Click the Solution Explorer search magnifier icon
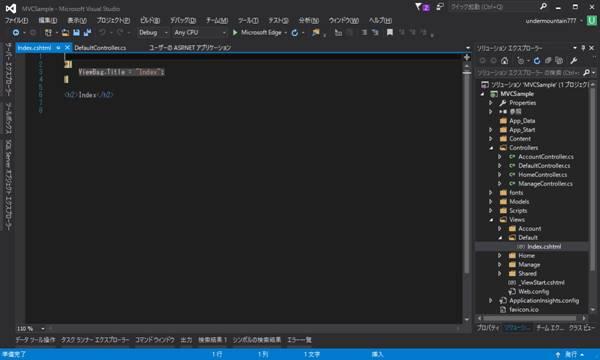 pyautogui.click(x=586, y=72)
